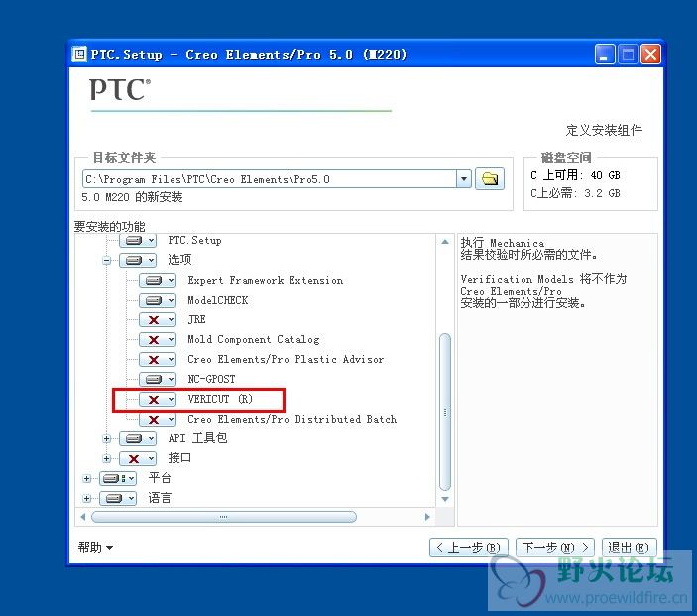Select the Mold Component Catalog item
The image size is (697, 616).
coord(254,340)
